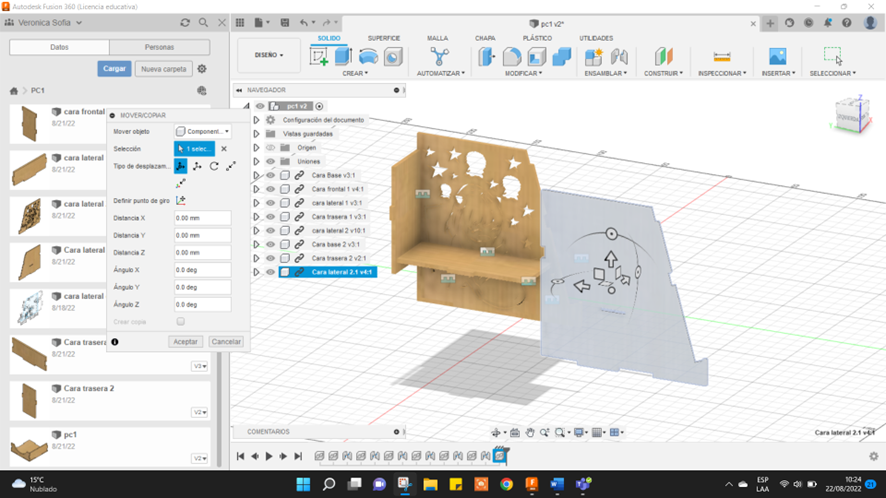Click the Ángulo Z input field
The image size is (886, 498).
tap(202, 305)
